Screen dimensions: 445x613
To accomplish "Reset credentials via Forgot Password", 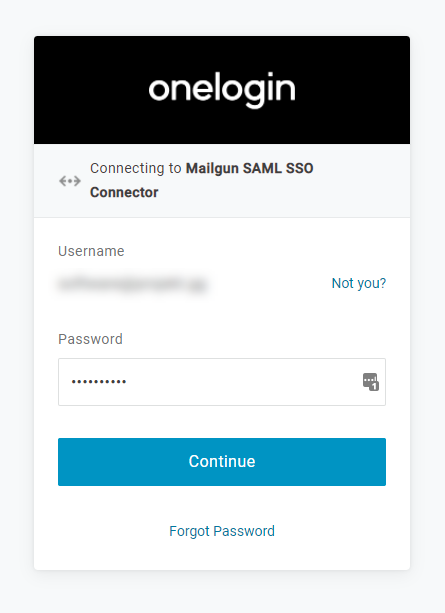I will coord(222,531).
